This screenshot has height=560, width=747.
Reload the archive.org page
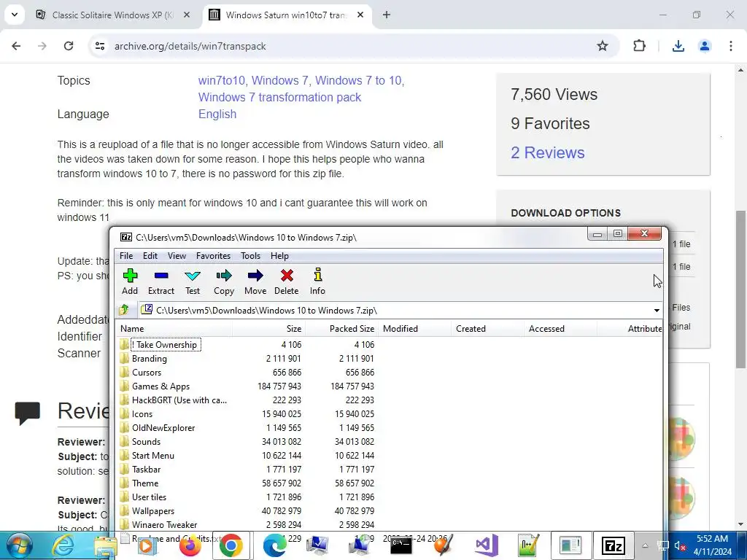pyautogui.click(x=69, y=46)
